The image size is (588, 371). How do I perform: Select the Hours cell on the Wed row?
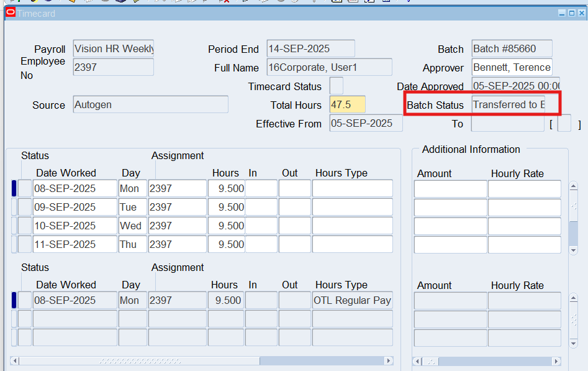tap(226, 226)
